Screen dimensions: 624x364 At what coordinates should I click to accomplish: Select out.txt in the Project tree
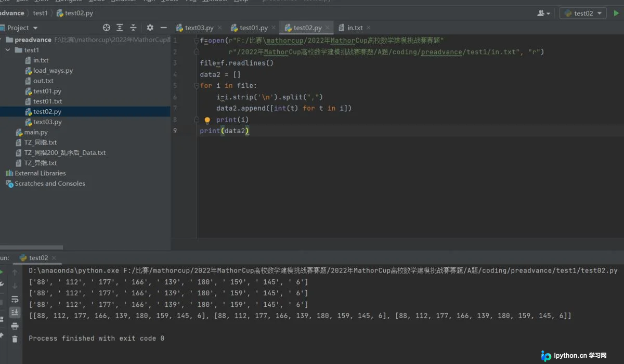[x=43, y=81]
